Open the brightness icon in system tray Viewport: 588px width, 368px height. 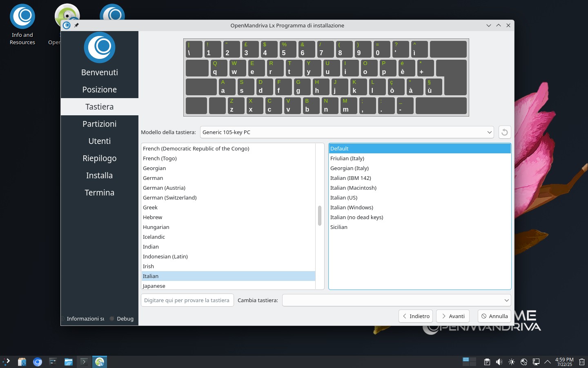click(x=512, y=362)
